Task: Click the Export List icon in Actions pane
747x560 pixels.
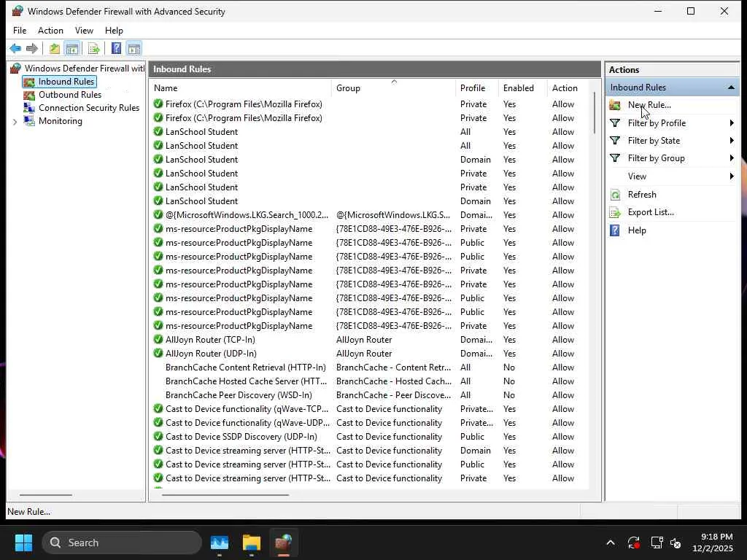Action: pyautogui.click(x=615, y=212)
